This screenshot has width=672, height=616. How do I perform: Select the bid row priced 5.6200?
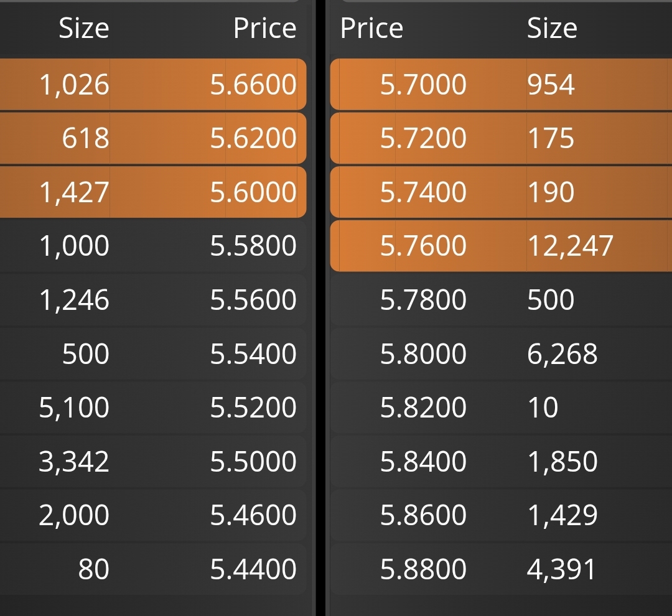pos(153,138)
